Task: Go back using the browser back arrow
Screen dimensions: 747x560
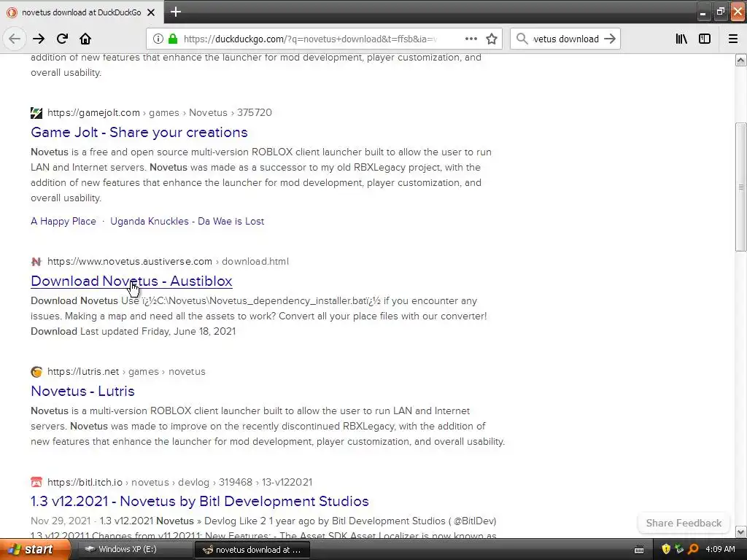Action: (15, 39)
